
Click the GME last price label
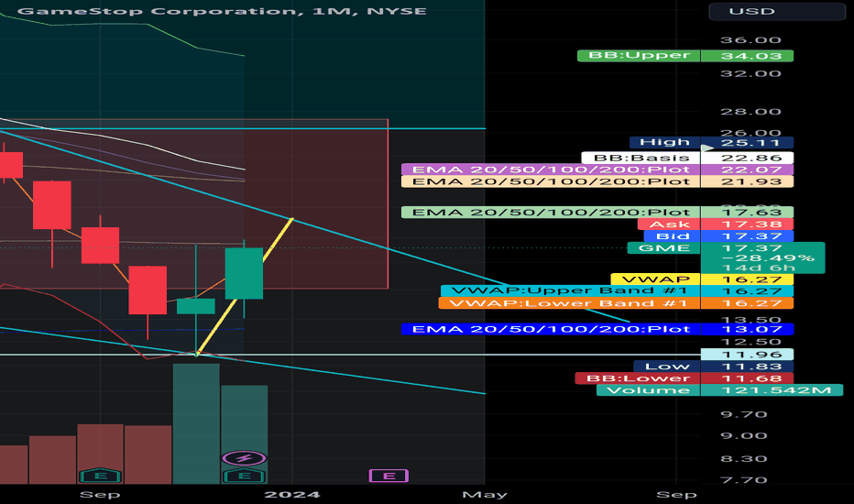click(x=726, y=257)
